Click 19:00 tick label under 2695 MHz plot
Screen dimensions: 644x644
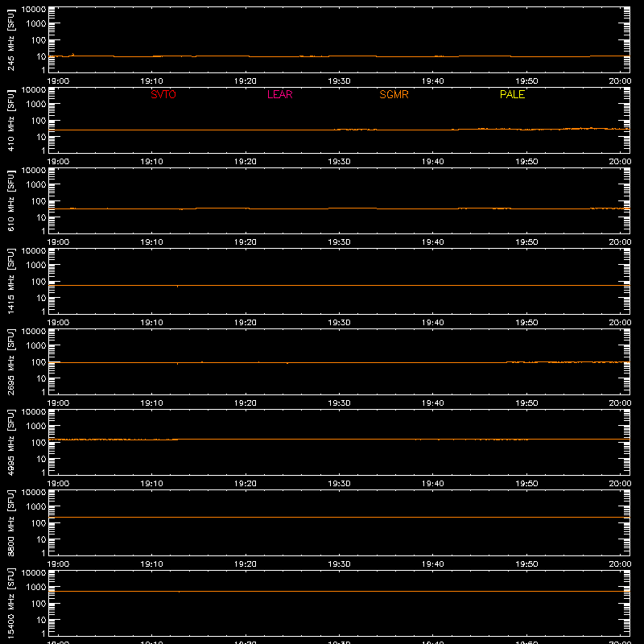pyautogui.click(x=58, y=403)
